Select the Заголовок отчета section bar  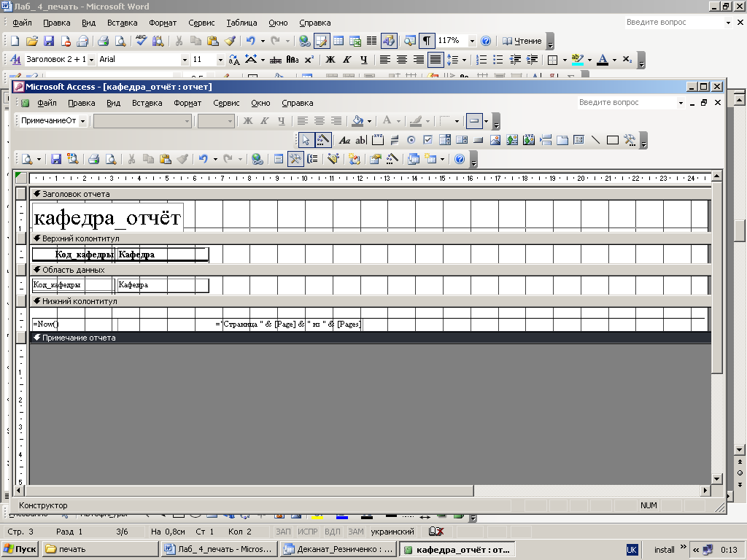[x=371, y=194]
